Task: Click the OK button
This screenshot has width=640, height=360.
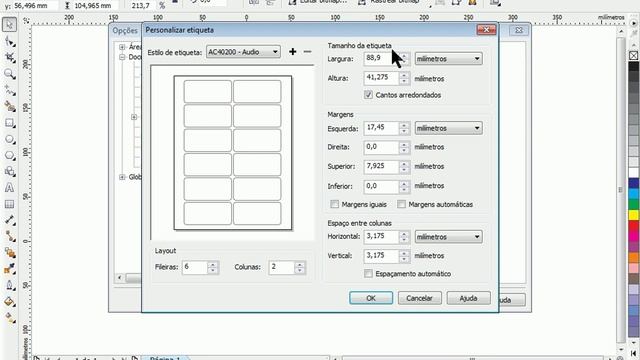Action: [x=371, y=298]
